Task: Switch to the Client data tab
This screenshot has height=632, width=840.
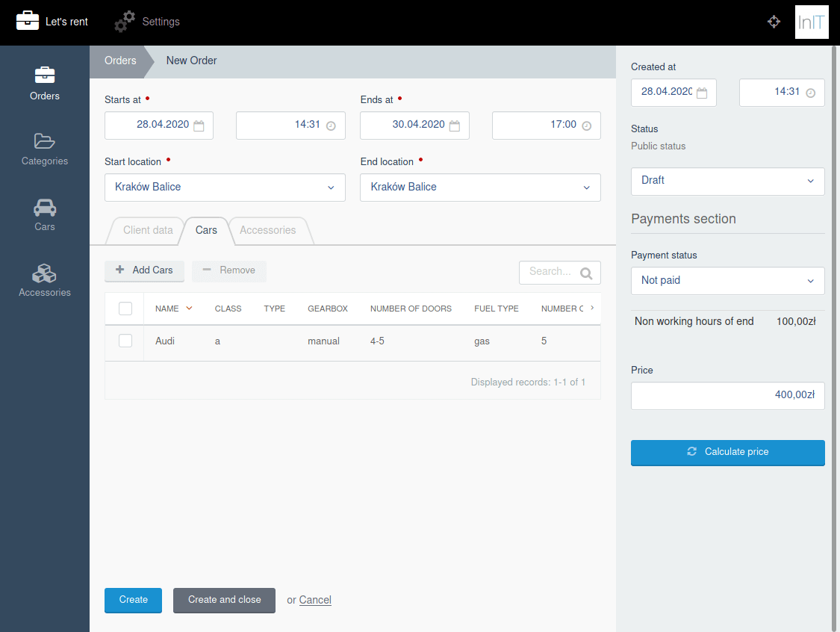Action: point(148,231)
